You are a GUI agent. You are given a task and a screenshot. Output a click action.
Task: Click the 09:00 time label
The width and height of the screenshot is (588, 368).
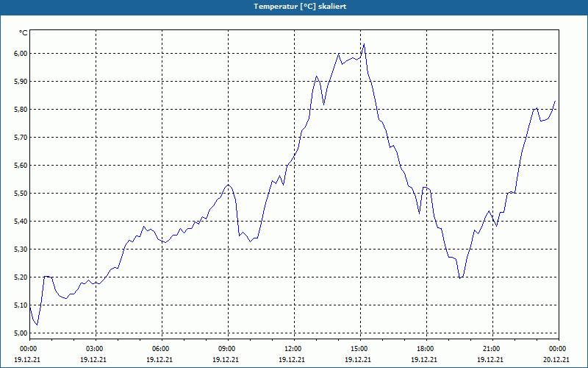point(228,349)
